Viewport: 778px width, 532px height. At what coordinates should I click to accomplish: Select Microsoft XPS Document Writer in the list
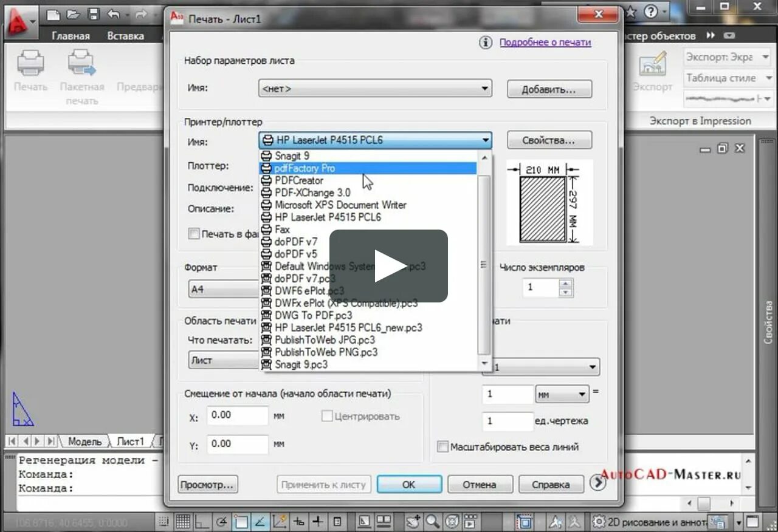[368, 205]
